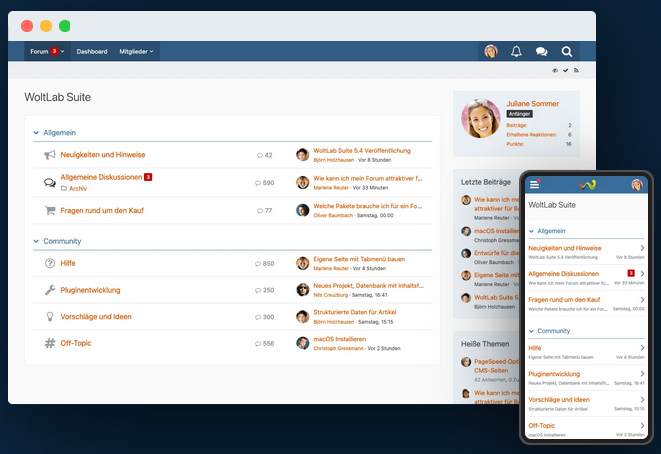Toggle the eye icon below navigation bar
This screenshot has height=454, width=661.
(555, 70)
